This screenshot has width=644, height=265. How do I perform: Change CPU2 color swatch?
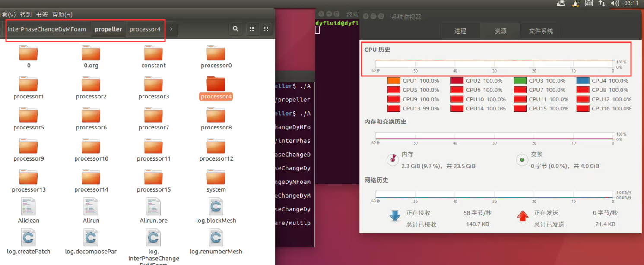pyautogui.click(x=457, y=81)
